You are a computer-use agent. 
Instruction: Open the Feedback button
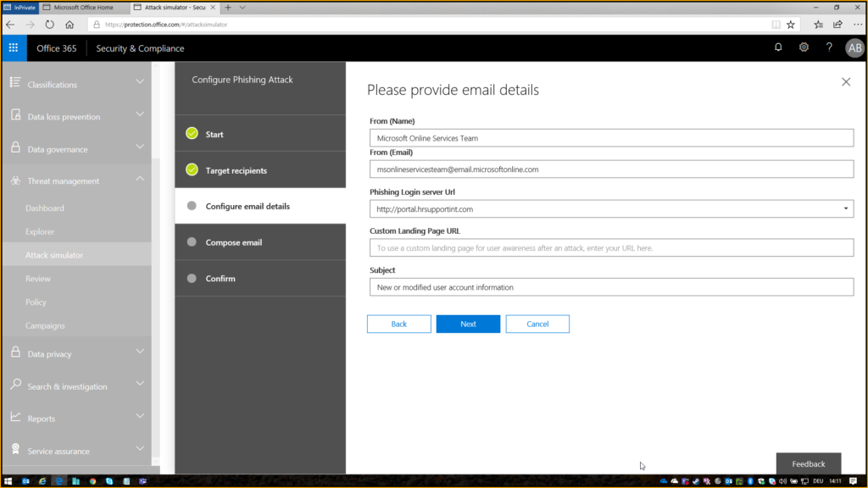coord(809,463)
